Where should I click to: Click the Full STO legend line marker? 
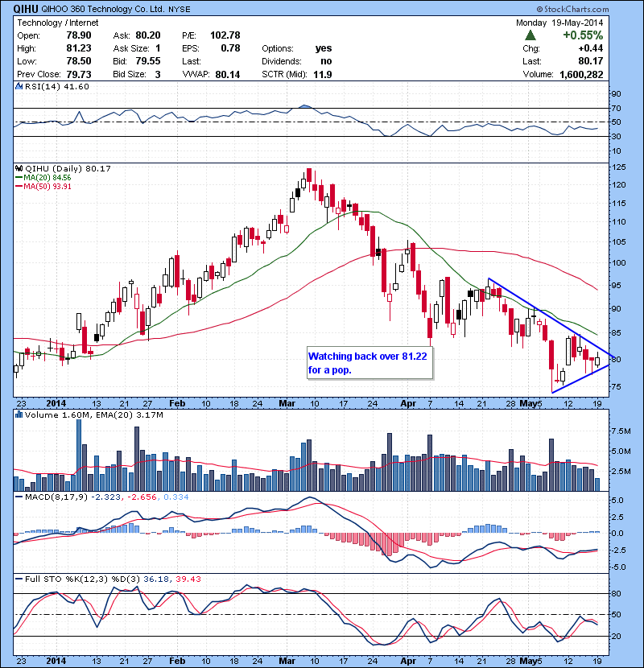coord(19,579)
